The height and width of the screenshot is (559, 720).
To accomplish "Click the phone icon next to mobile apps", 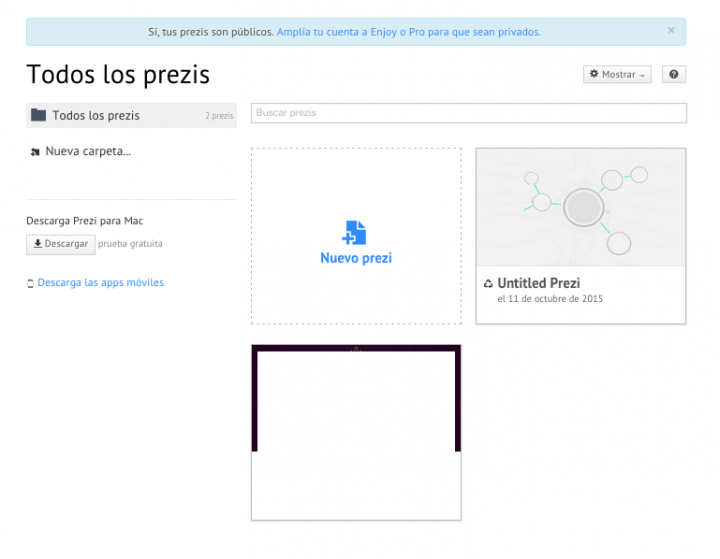I will (30, 284).
